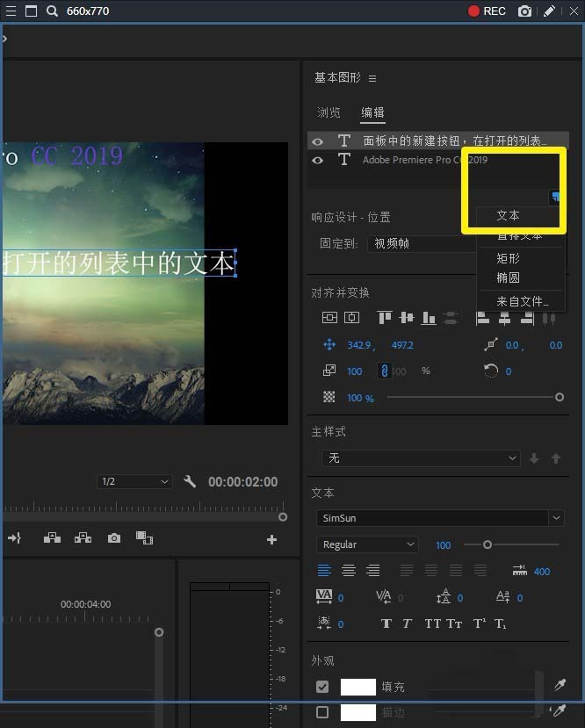Choose 文本 from new layer menu
This screenshot has height=728, width=585.
coord(508,215)
